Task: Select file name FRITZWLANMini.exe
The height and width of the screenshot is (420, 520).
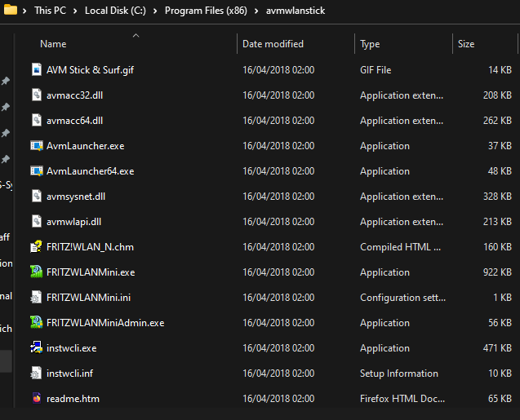Action: coord(91,272)
